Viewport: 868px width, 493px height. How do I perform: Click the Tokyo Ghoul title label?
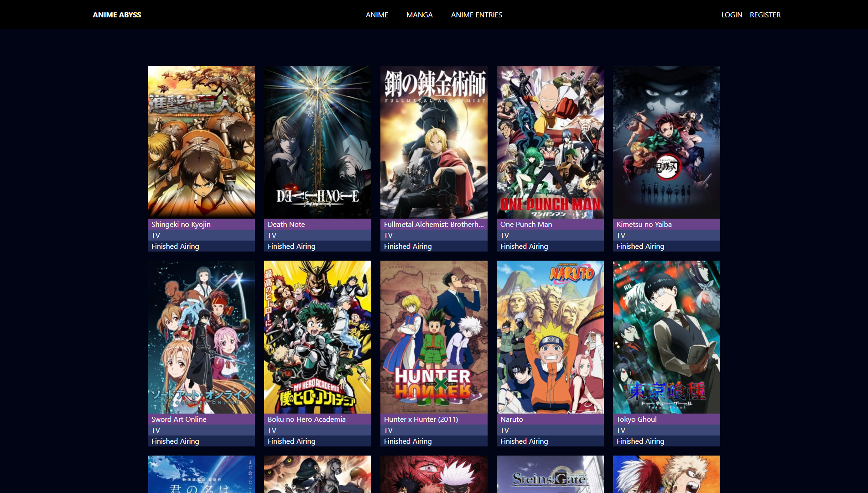point(637,419)
